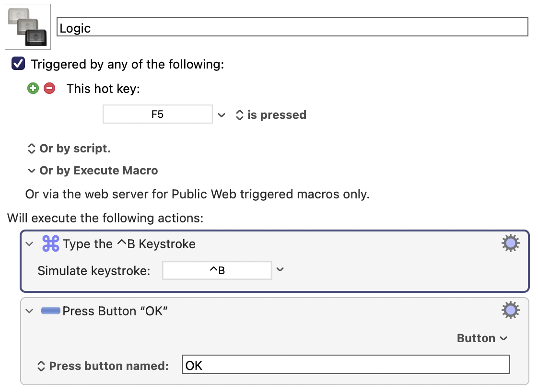Change the 'Press button named' option selector

103,366
